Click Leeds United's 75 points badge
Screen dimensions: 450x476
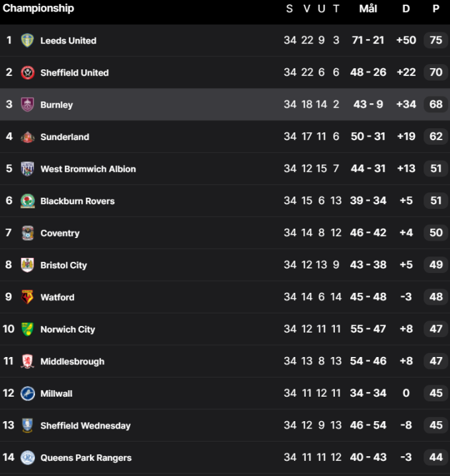(x=435, y=40)
